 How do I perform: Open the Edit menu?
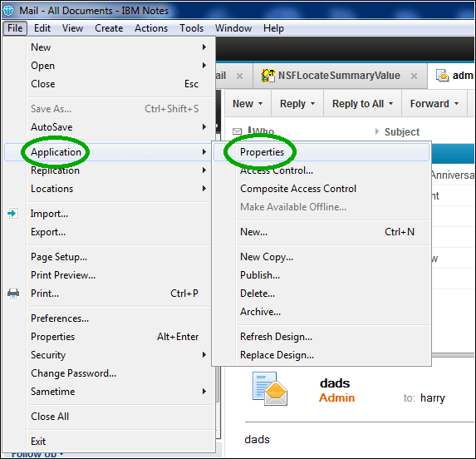click(x=42, y=28)
